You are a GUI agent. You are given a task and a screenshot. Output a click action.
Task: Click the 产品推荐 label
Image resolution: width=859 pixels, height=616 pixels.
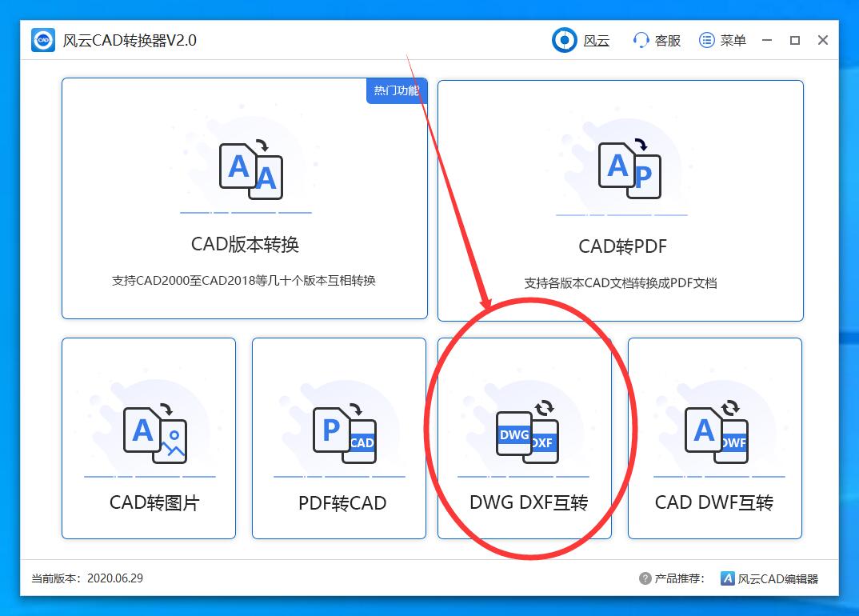point(679,578)
